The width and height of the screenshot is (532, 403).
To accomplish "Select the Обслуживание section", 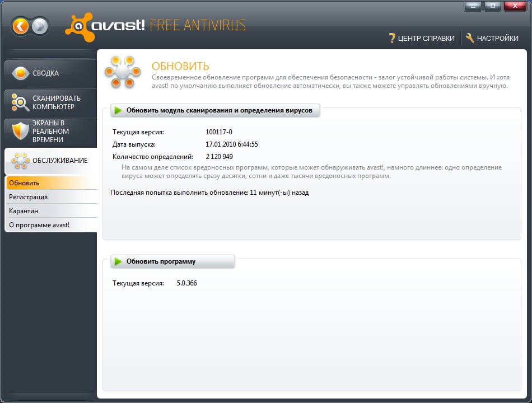I will point(51,161).
